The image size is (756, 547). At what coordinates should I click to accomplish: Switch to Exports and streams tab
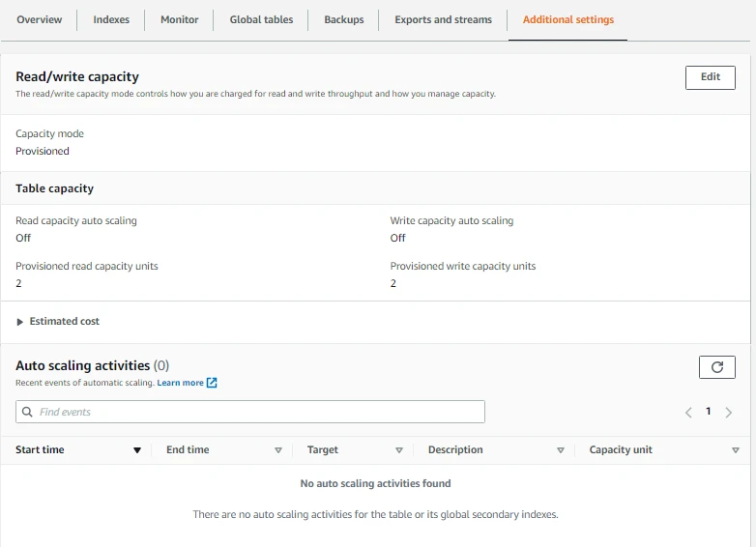(x=443, y=19)
